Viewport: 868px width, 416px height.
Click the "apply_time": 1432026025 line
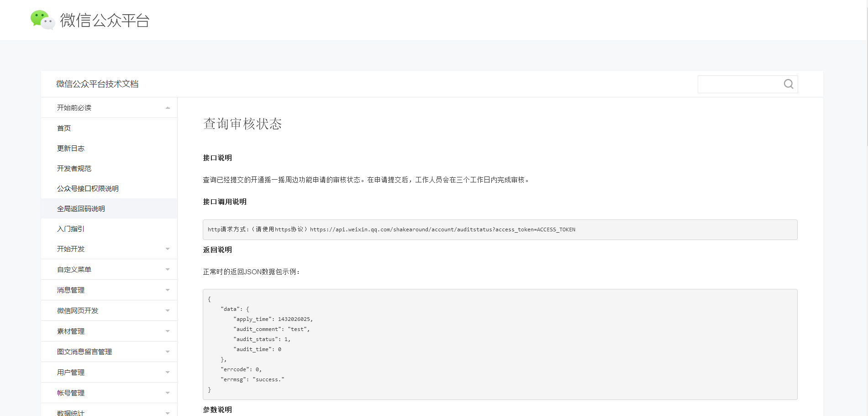pyautogui.click(x=273, y=319)
